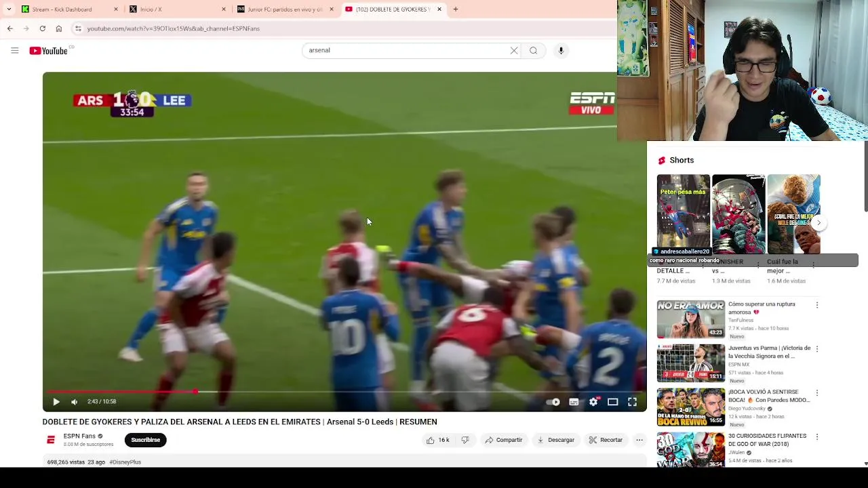Open the tab search dropdown arrow
Screen dimensions: 868x488
click(7, 9)
